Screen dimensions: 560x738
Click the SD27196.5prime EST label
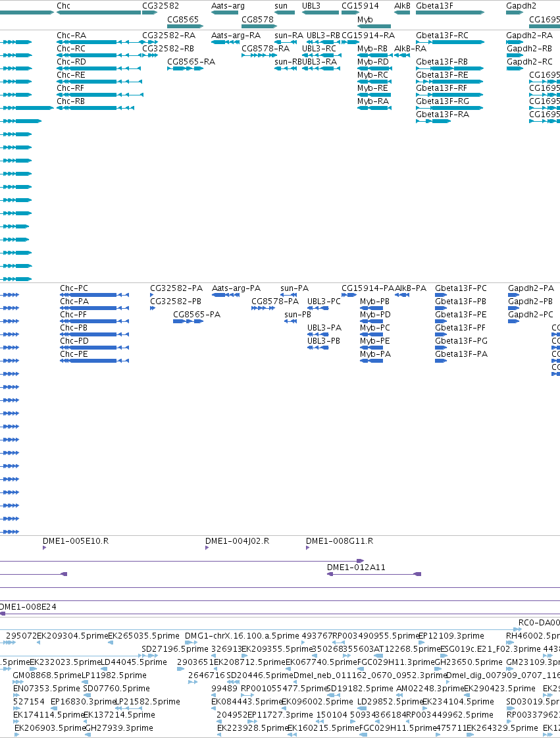[x=175, y=649]
